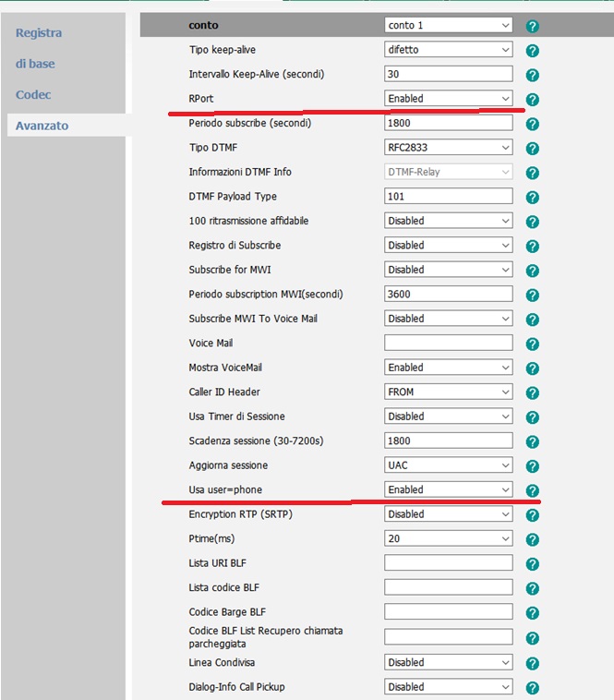Image resolution: width=614 pixels, height=700 pixels.
Task: Expand Dialog-Info Call Pickup dropdown
Action: (449, 686)
